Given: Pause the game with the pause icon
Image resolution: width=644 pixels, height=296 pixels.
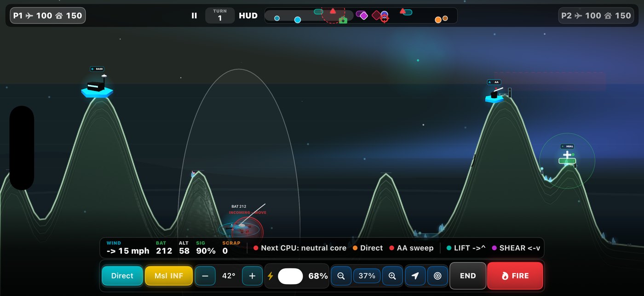Looking at the screenshot, I should pyautogui.click(x=194, y=16).
